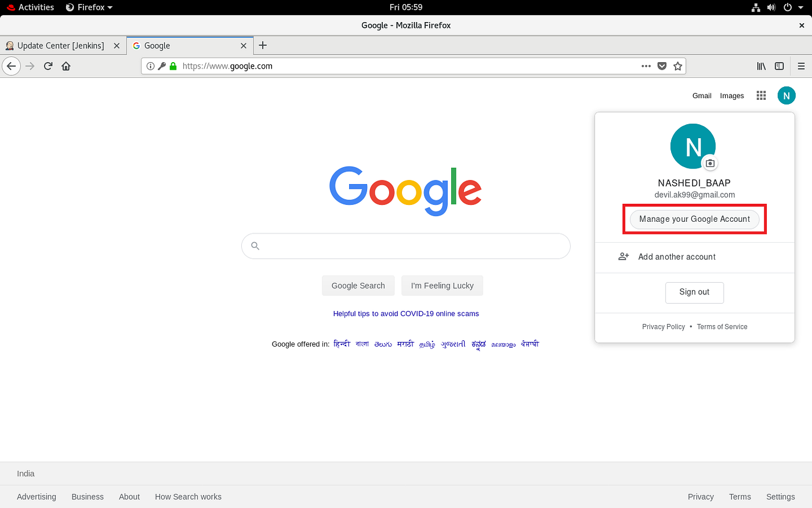Open COVID-19 online scams tips link

tap(406, 314)
